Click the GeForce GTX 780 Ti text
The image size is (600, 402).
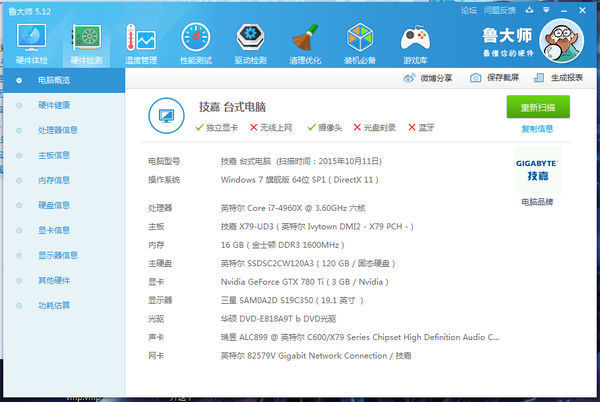[305, 282]
